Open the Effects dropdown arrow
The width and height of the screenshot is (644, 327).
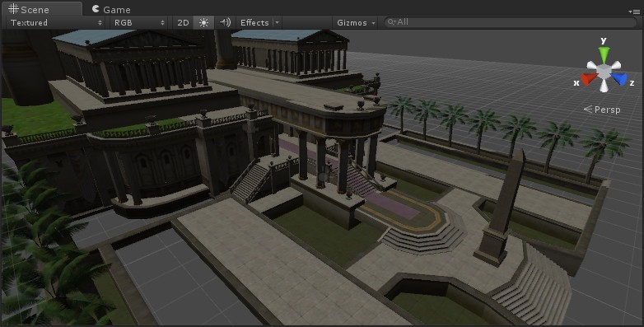click(x=278, y=22)
